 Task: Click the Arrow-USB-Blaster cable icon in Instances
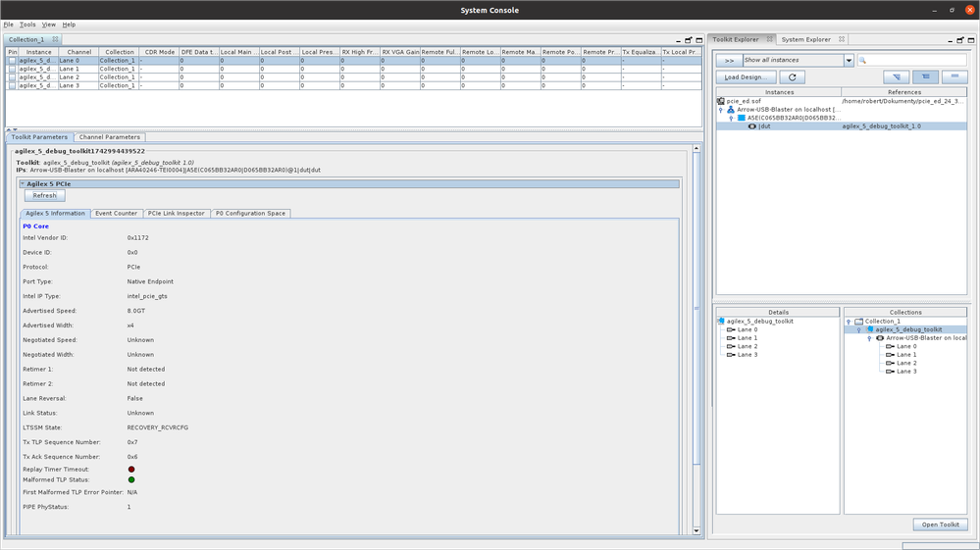point(731,109)
